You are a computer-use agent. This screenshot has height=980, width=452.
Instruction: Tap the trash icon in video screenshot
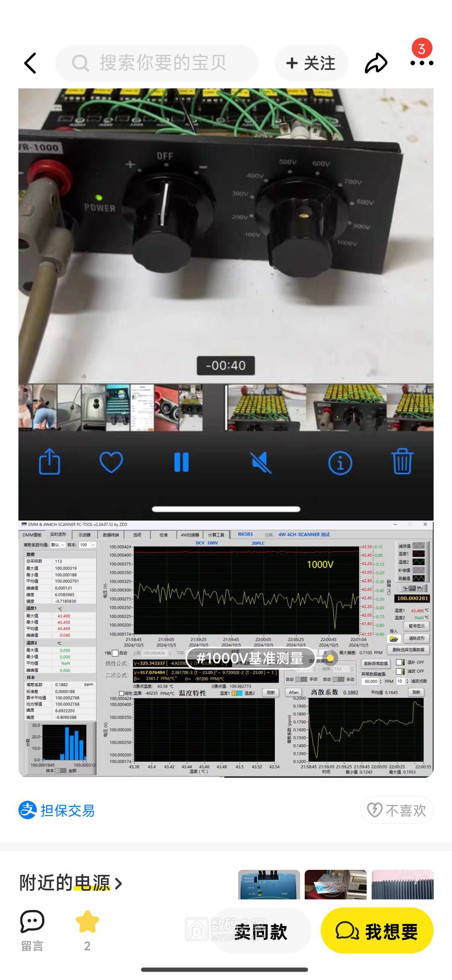click(402, 461)
